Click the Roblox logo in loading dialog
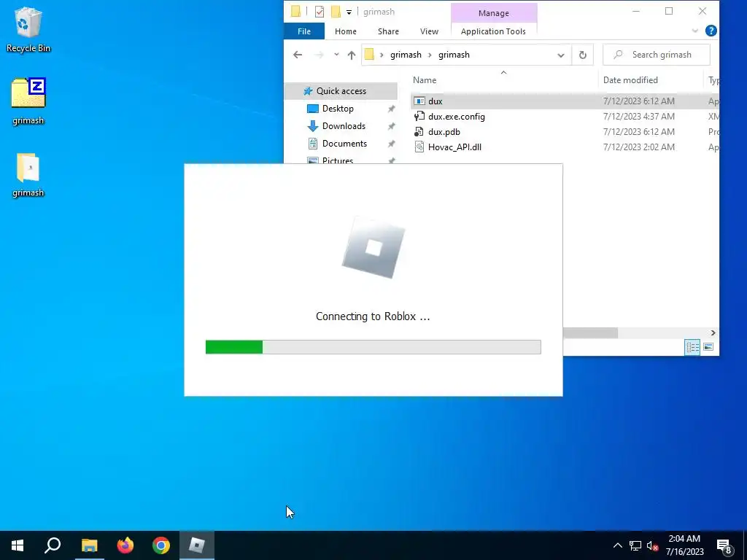The height and width of the screenshot is (560, 747). (373, 248)
